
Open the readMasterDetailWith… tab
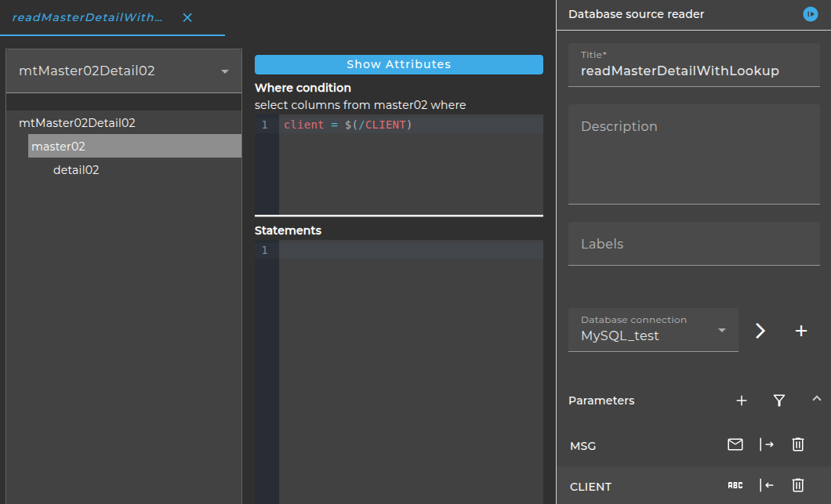(87, 17)
